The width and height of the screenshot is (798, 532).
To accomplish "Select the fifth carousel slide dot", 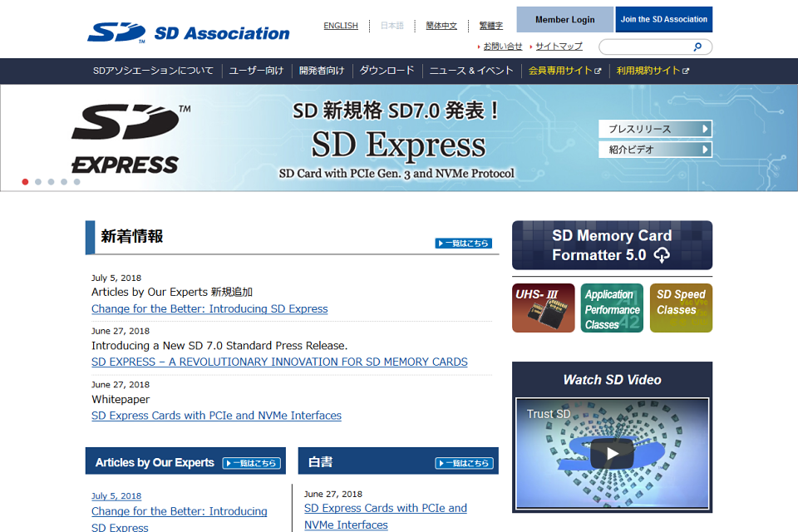I will [76, 182].
